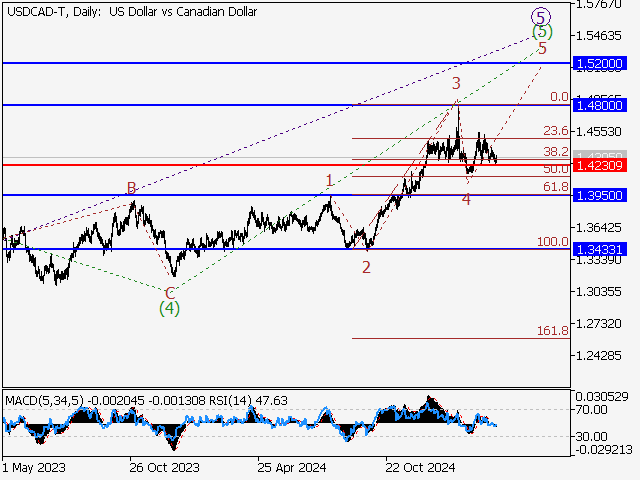The width and height of the screenshot is (640, 480).
Task: Click the blue 1.52000 price tag
Action: (600, 63)
